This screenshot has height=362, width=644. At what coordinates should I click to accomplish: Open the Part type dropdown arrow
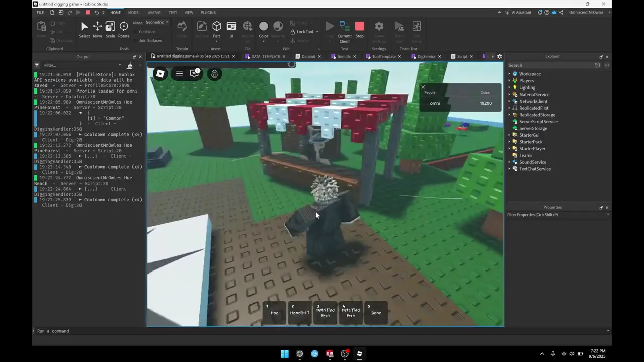click(x=216, y=41)
